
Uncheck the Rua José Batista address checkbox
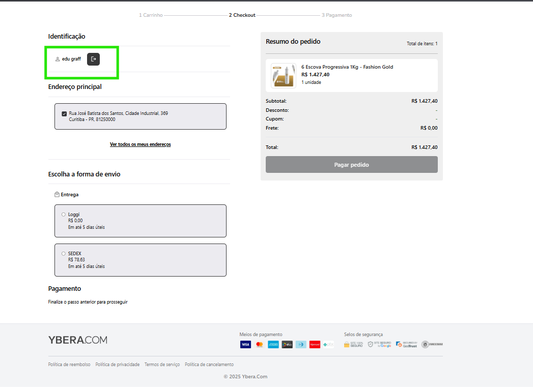(x=64, y=114)
